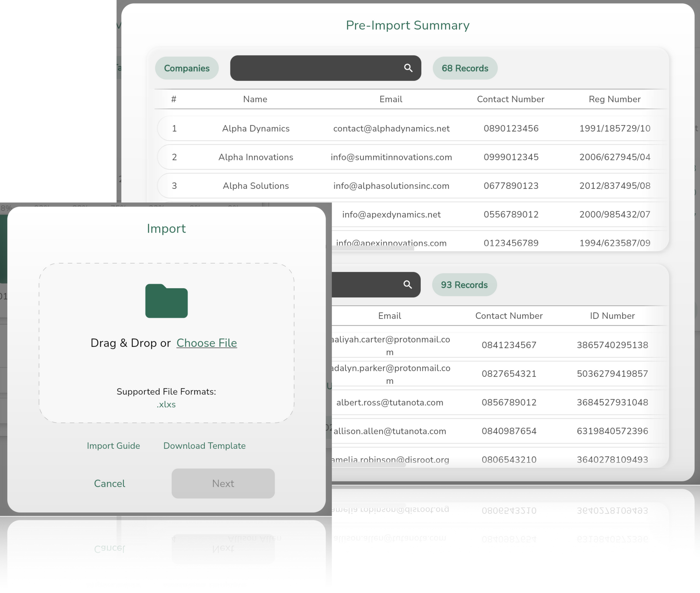Screen dimensions: 700x593
Task: Click albert.ross@tutanota.com email cell
Action: pos(389,402)
